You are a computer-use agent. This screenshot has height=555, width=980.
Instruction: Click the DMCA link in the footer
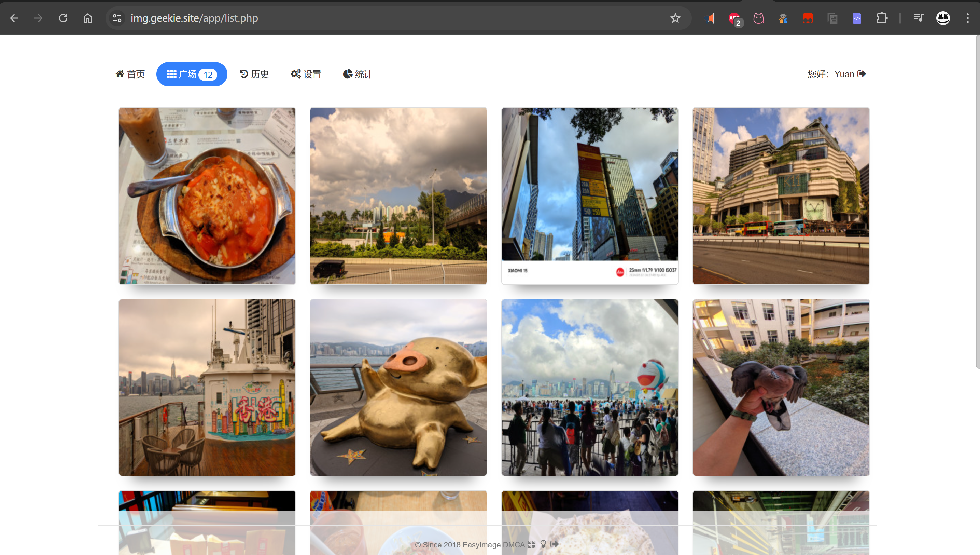point(514,545)
